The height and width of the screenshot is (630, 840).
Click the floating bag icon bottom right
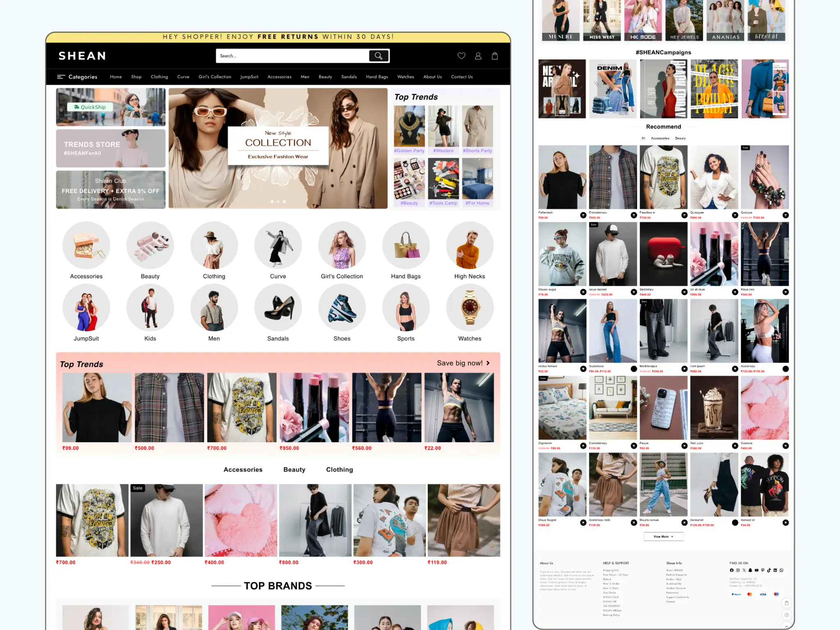coord(787,603)
